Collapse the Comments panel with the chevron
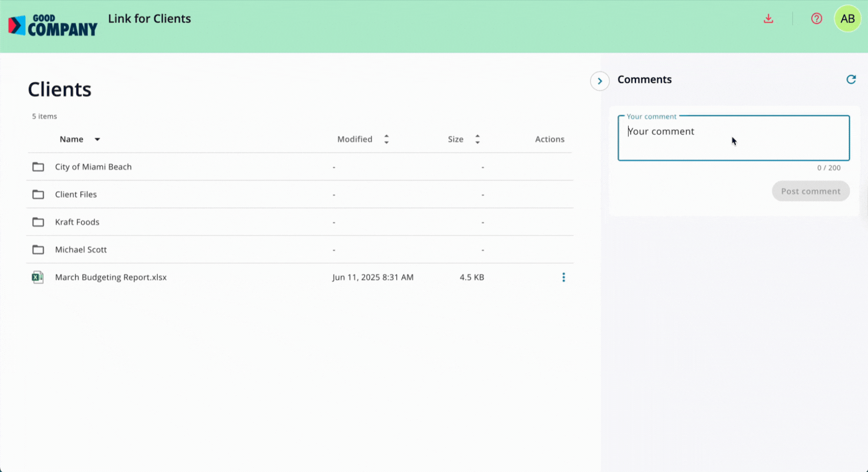This screenshot has width=868, height=472. coord(600,81)
